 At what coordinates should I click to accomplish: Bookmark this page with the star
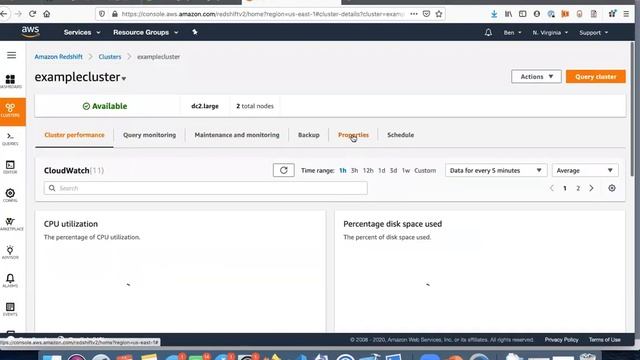[439, 14]
